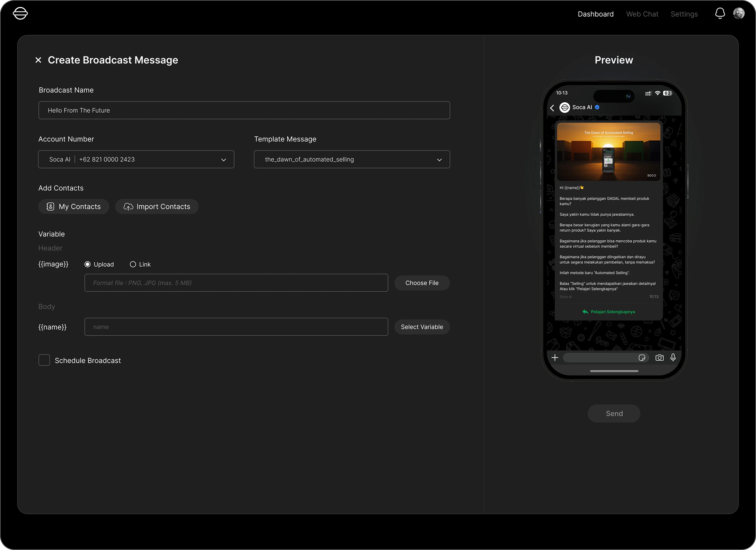Click the Import Contacts button
Viewport: 756px width, 550px height.
[x=157, y=207]
